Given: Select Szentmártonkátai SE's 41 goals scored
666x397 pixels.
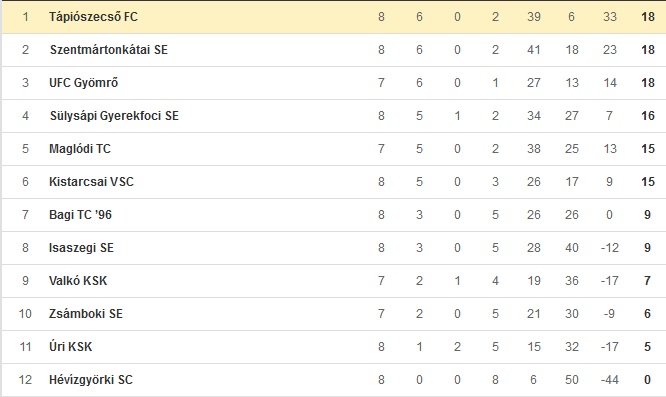Looking at the screenshot, I should click(x=533, y=50).
